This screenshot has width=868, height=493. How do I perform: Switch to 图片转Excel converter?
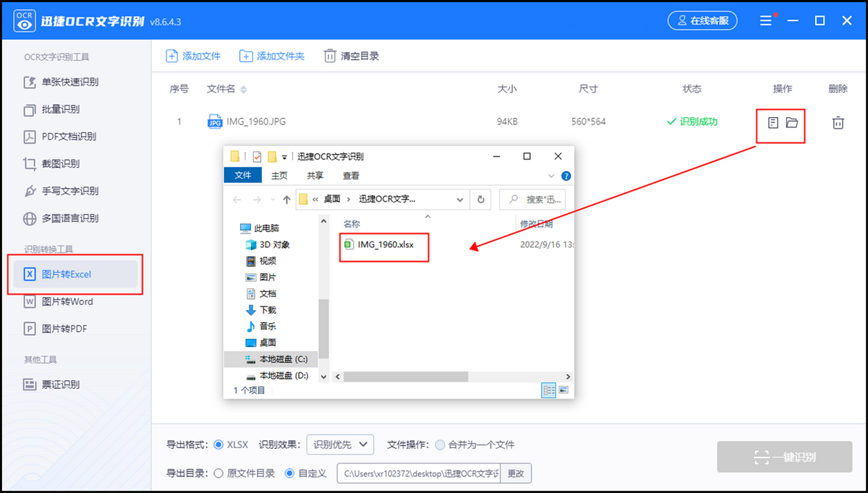75,274
